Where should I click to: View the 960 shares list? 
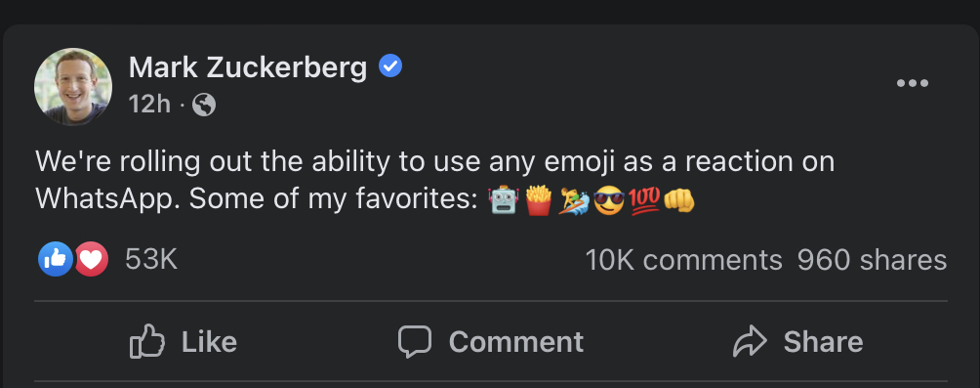[872, 260]
